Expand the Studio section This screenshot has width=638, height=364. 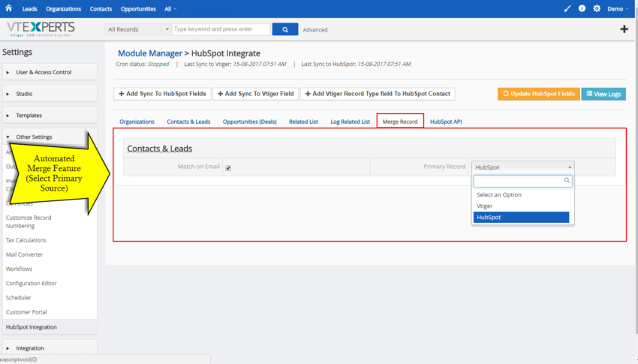pyautogui.click(x=50, y=94)
